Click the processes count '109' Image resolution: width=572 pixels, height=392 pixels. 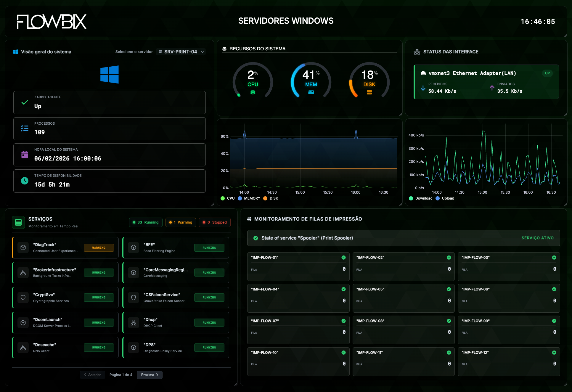click(x=40, y=132)
